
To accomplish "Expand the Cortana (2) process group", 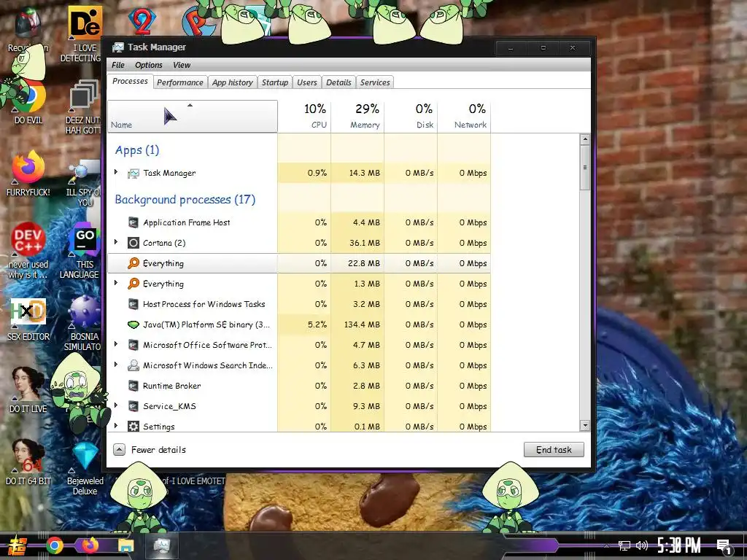I will coord(116,242).
